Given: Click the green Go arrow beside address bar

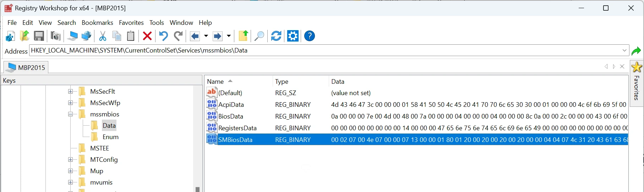Looking at the screenshot, I should pos(636,51).
